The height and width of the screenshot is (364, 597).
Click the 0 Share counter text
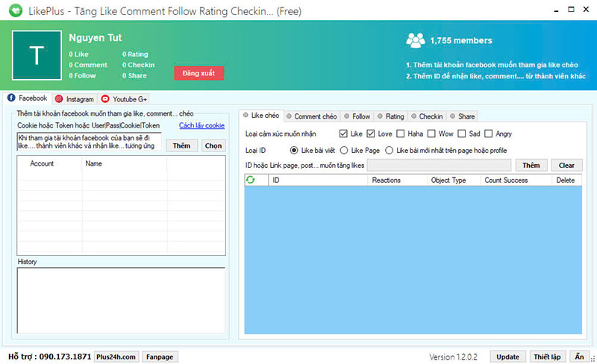tap(134, 75)
